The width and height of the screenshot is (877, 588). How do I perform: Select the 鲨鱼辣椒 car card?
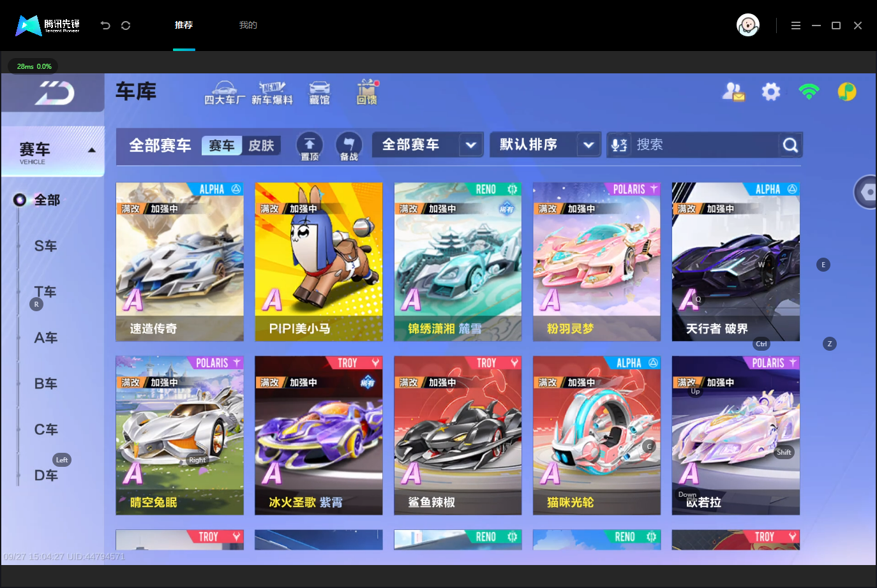(x=458, y=436)
